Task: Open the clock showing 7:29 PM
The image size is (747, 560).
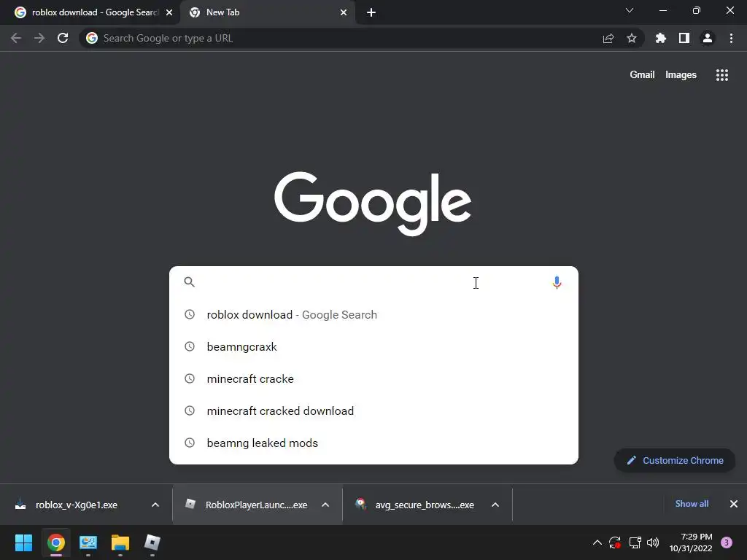Action: [x=691, y=542]
